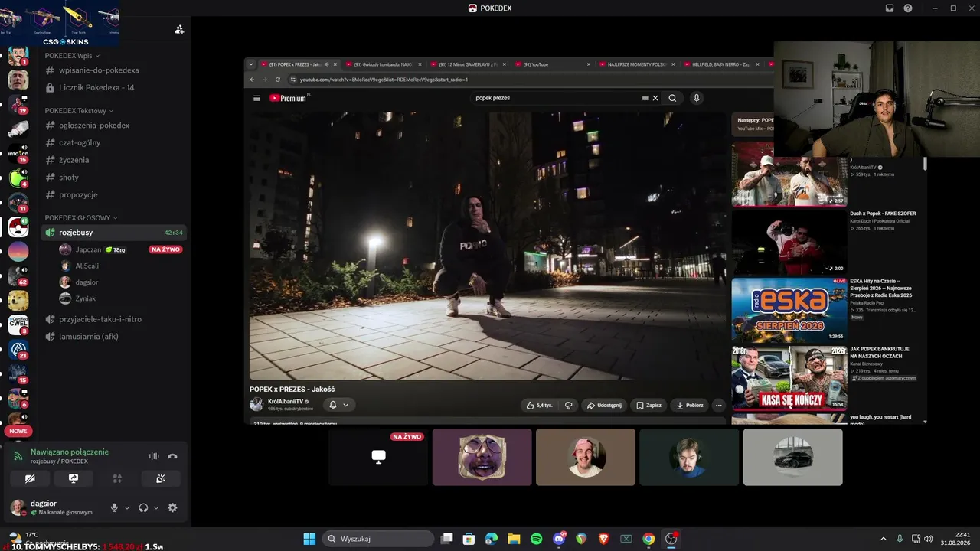The image size is (980, 551).
Task: Open Discord user settings gear
Action: (x=172, y=507)
